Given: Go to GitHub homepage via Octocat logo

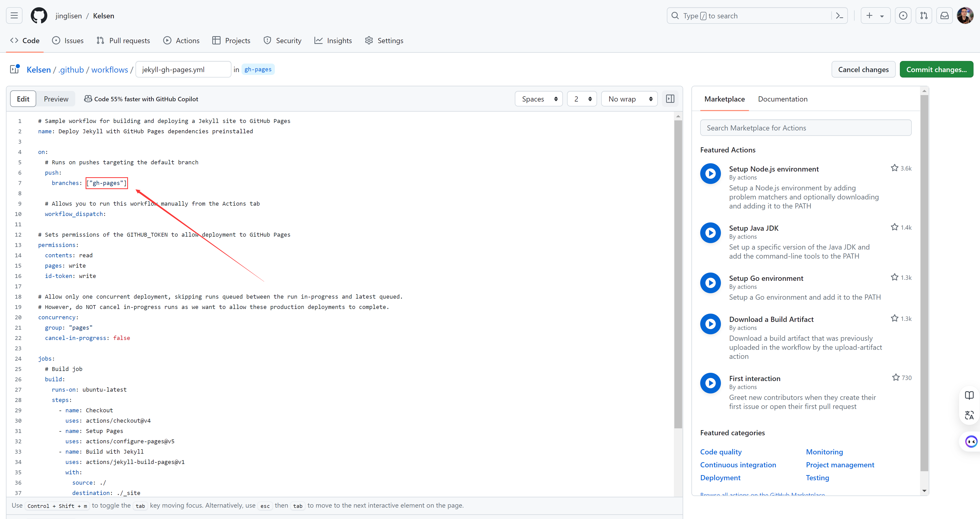Looking at the screenshot, I should tap(39, 16).
